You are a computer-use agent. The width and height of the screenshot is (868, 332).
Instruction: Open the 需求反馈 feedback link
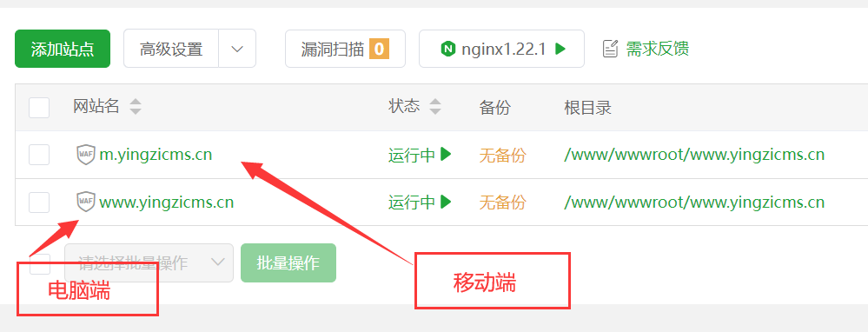tap(658, 49)
